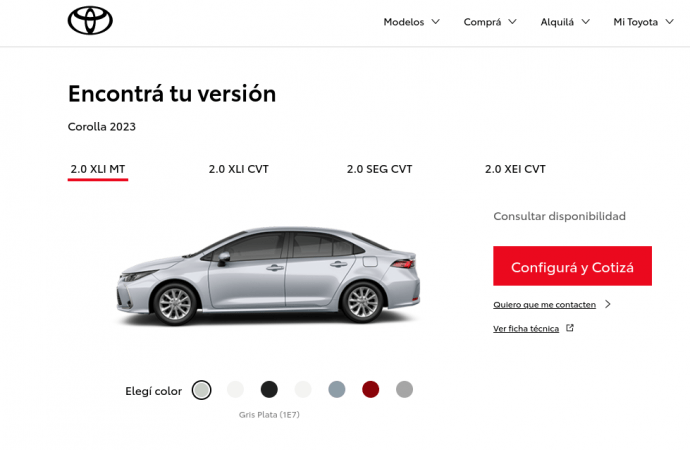690x450 pixels.
Task: Expand the chevron beside Alquilá
Action: [585, 22]
